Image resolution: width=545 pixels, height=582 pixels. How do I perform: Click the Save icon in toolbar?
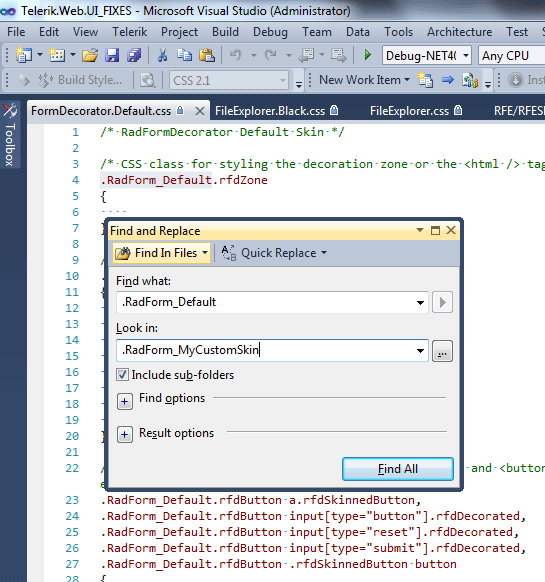point(112,55)
